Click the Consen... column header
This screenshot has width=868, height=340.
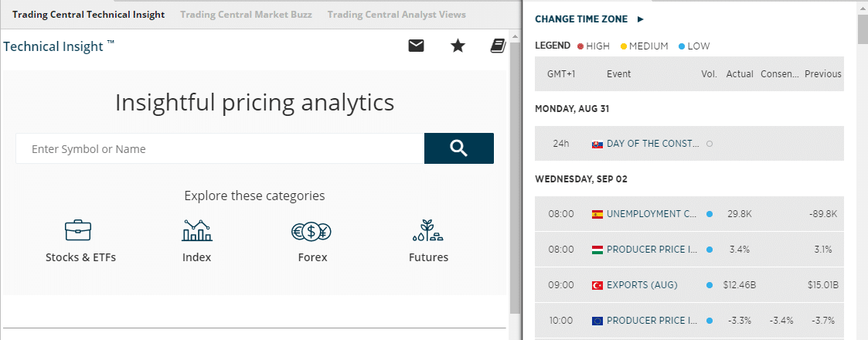tap(779, 74)
